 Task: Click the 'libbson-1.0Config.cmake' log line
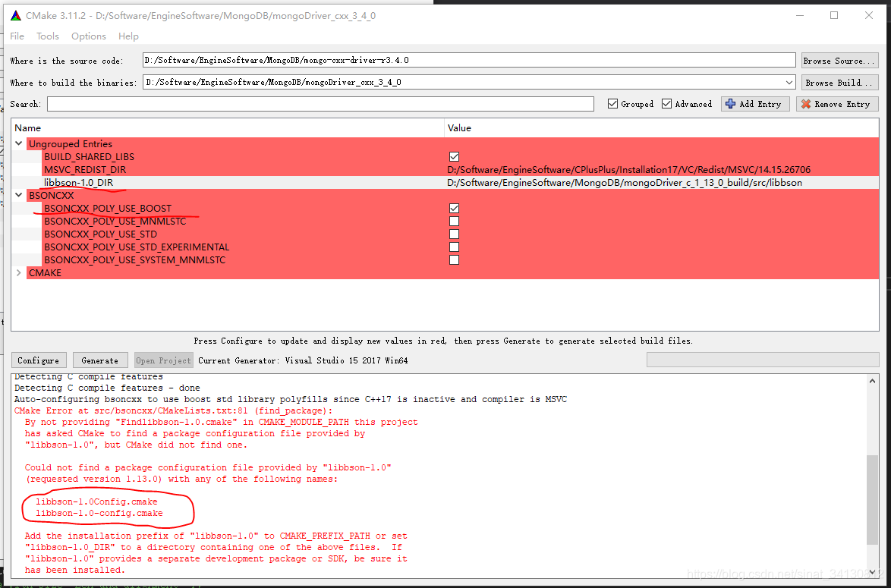(96, 501)
